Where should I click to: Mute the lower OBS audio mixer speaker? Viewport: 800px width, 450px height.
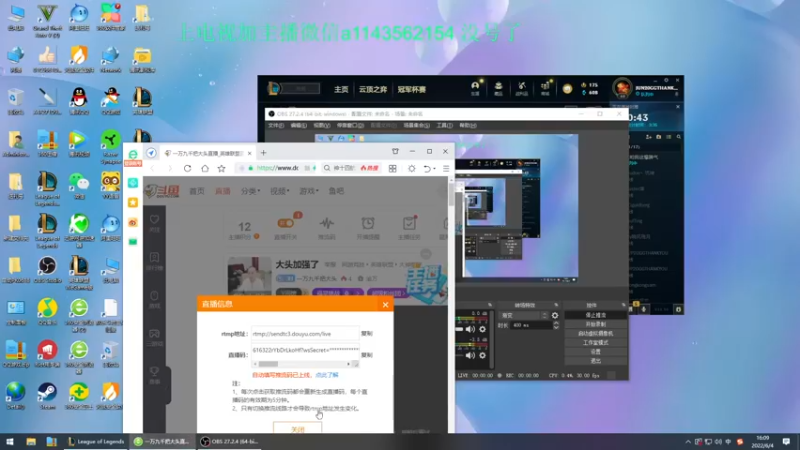pyautogui.click(x=470, y=355)
